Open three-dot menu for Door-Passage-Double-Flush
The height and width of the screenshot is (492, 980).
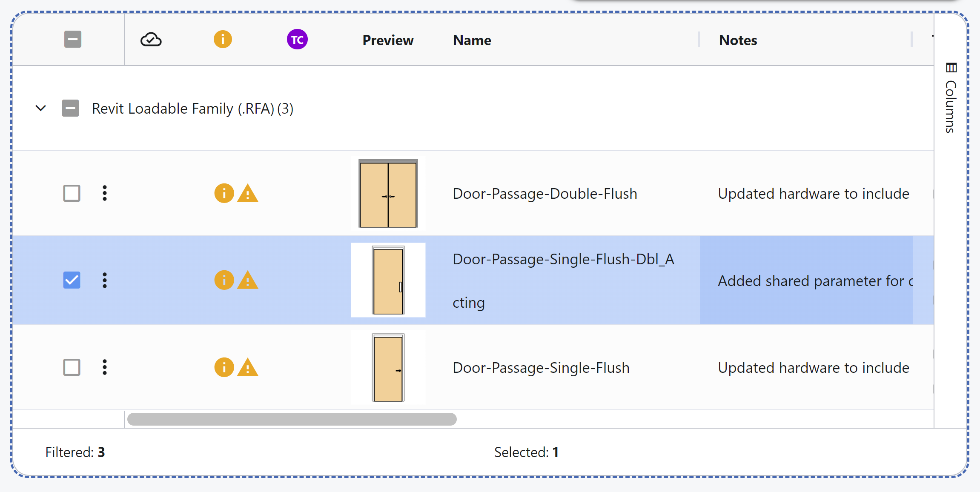pos(105,193)
